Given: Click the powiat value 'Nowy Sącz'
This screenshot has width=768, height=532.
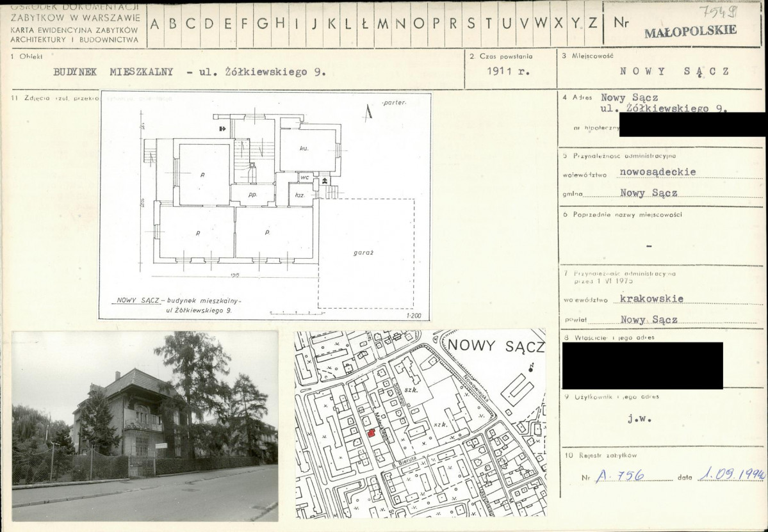Looking at the screenshot, I should [649, 319].
